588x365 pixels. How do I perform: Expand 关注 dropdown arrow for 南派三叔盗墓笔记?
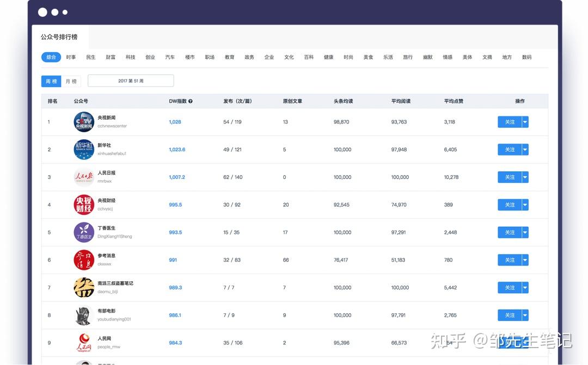click(525, 287)
